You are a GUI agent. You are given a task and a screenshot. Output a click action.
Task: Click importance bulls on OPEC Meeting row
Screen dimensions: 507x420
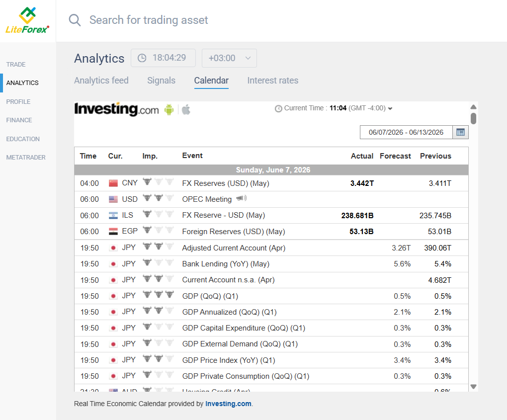pos(159,197)
